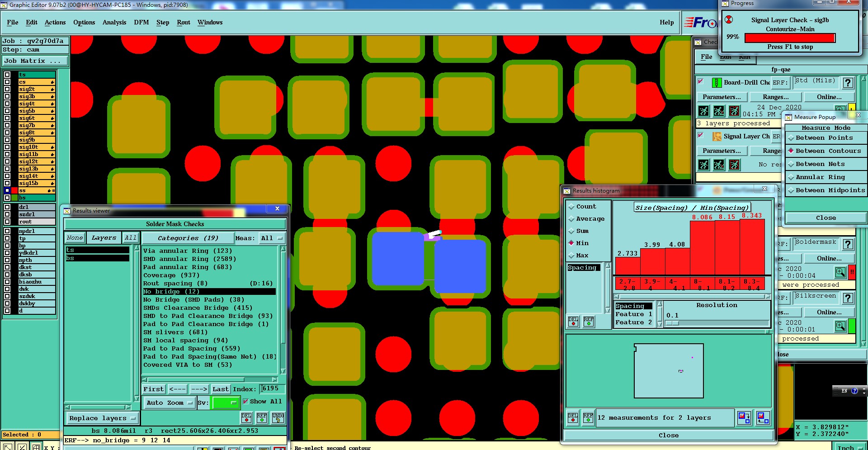Click green drill icon of Board-Drill Checks
868x450 pixels.
click(717, 83)
